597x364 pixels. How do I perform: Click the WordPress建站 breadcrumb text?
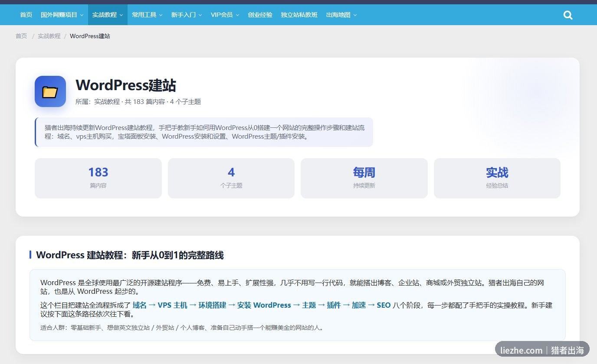pos(90,36)
